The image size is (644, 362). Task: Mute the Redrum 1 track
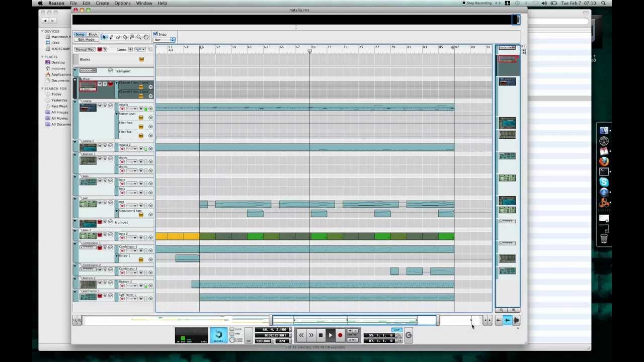(99, 158)
